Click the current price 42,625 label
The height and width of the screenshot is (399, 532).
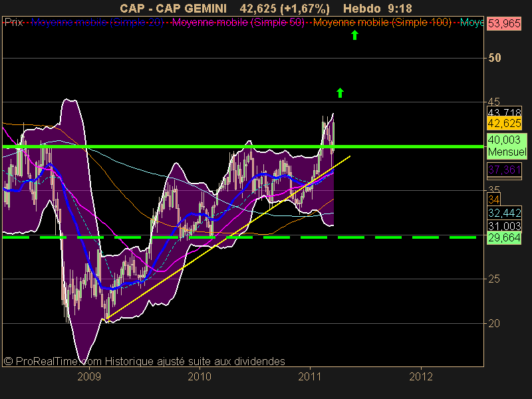tap(504, 123)
